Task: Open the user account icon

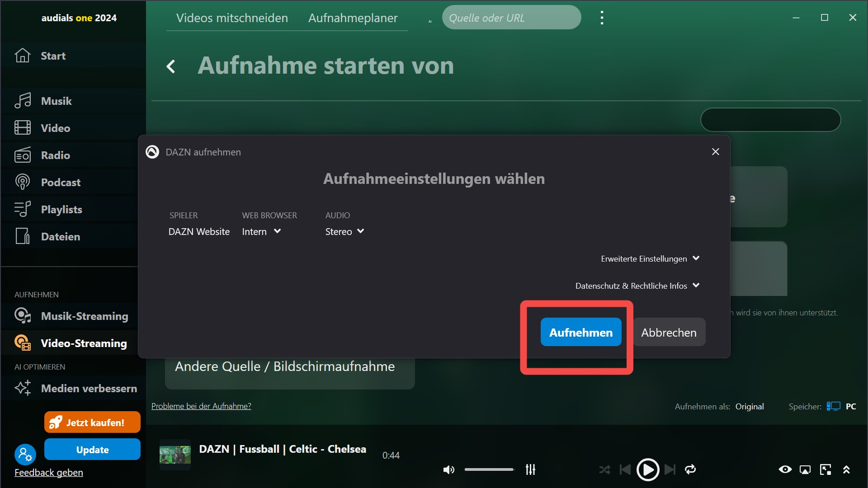Action: coord(25,454)
